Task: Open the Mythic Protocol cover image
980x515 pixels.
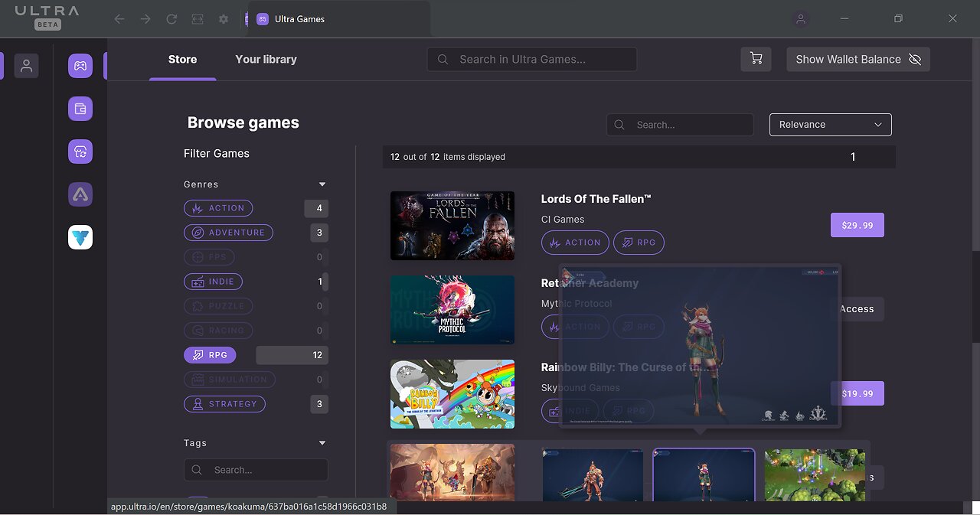Action: 452,310
